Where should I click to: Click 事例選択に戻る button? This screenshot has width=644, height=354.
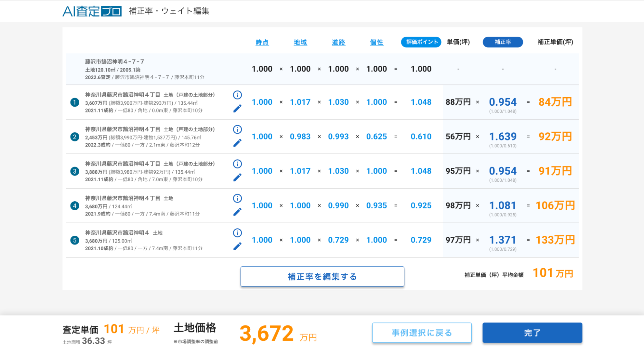(x=422, y=333)
